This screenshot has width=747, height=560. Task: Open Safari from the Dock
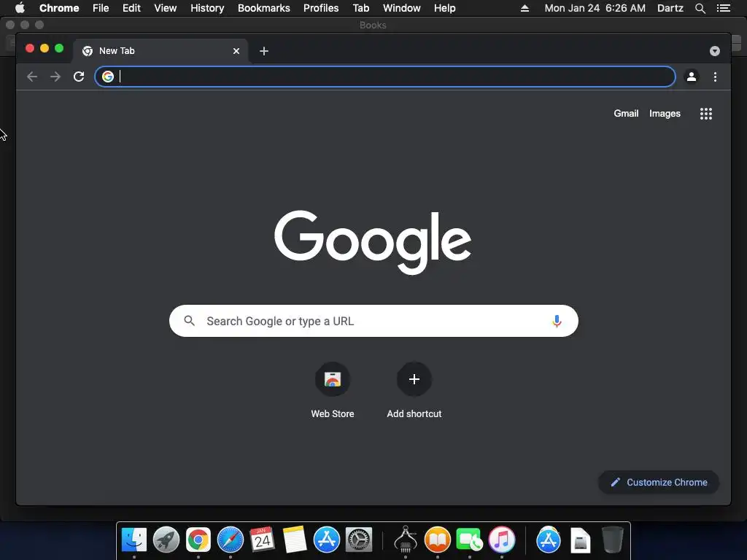(230, 540)
